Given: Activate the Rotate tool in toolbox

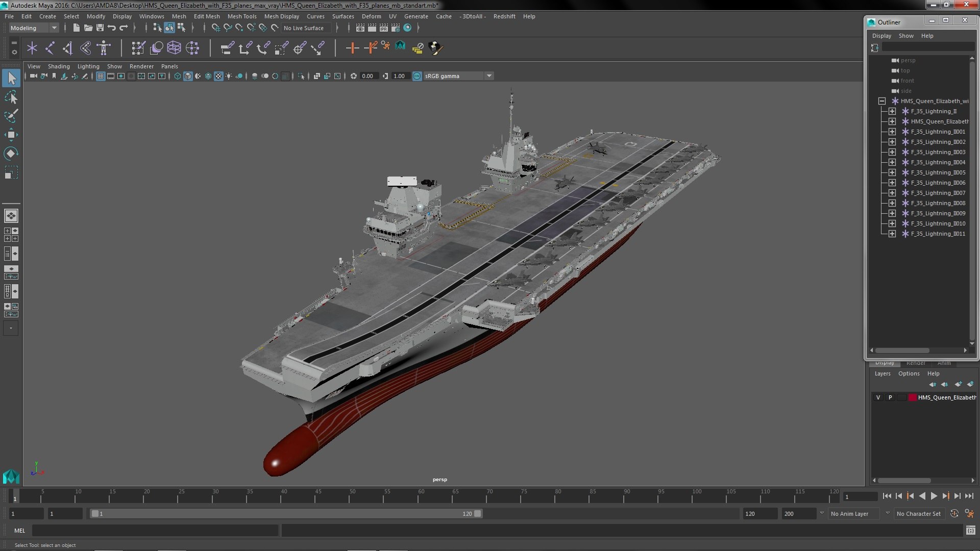Looking at the screenshot, I should click(11, 154).
